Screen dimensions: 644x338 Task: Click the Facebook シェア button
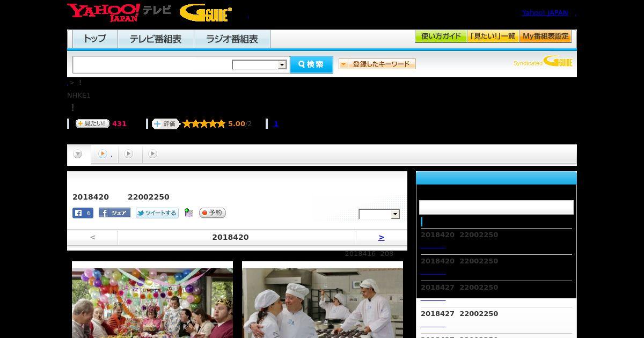tap(114, 213)
